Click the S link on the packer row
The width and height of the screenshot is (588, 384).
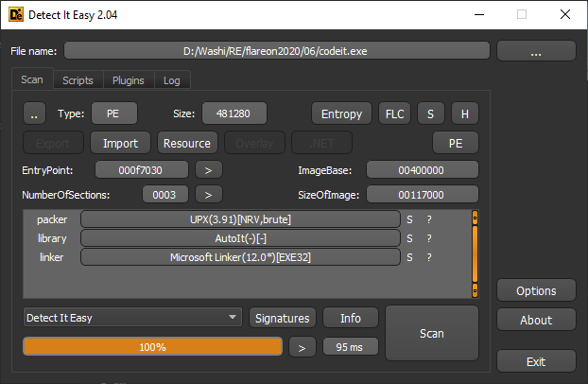coord(409,219)
